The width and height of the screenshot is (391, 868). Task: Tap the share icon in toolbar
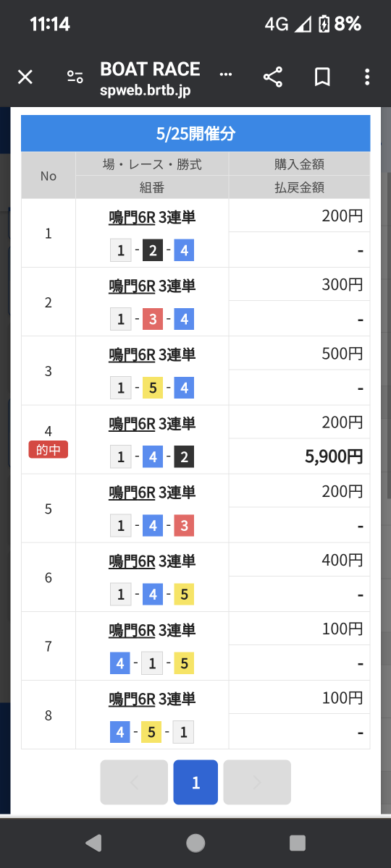[273, 77]
